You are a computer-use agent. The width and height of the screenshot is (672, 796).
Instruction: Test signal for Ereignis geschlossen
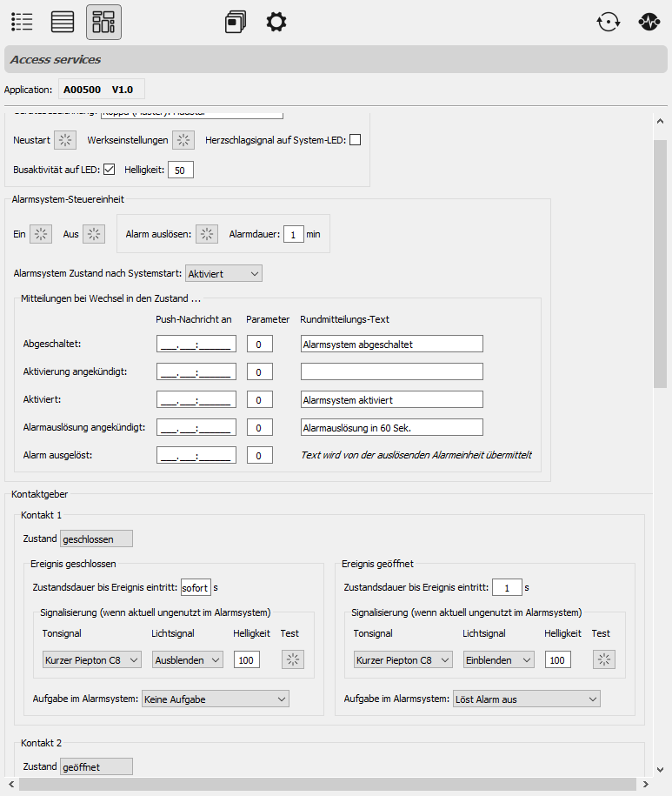(293, 659)
